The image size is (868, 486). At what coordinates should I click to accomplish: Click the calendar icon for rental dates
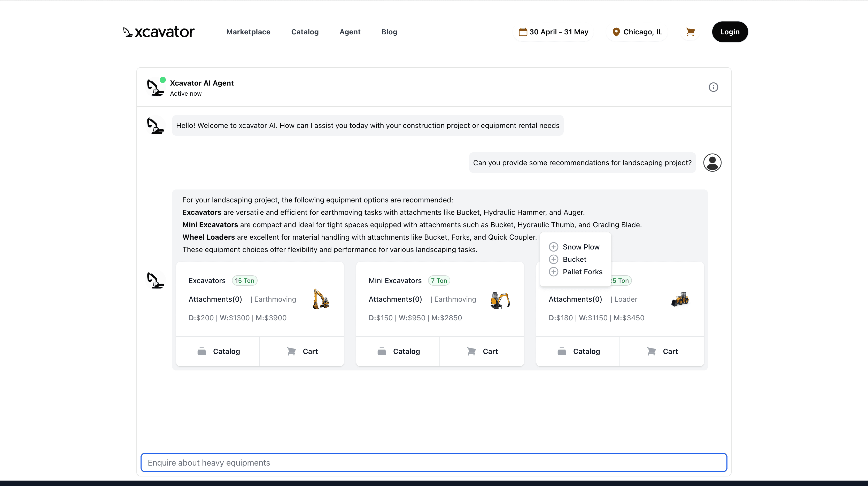[x=523, y=32]
